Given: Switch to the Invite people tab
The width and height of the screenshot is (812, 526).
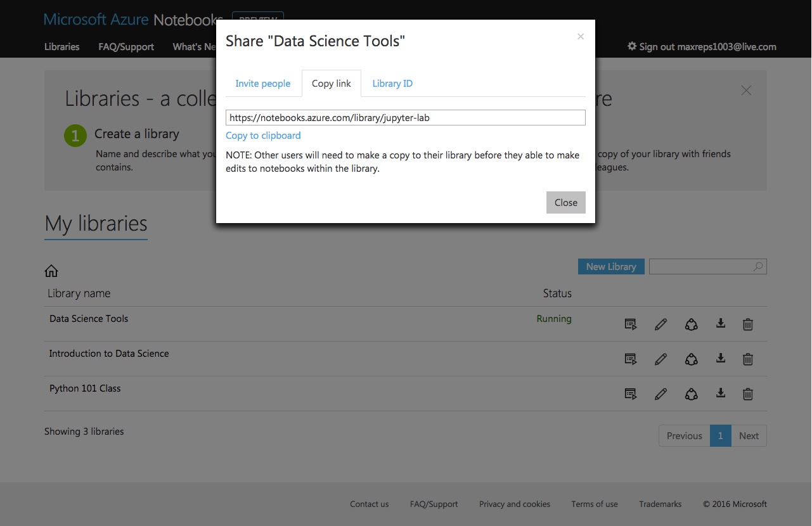Looking at the screenshot, I should tap(263, 84).
